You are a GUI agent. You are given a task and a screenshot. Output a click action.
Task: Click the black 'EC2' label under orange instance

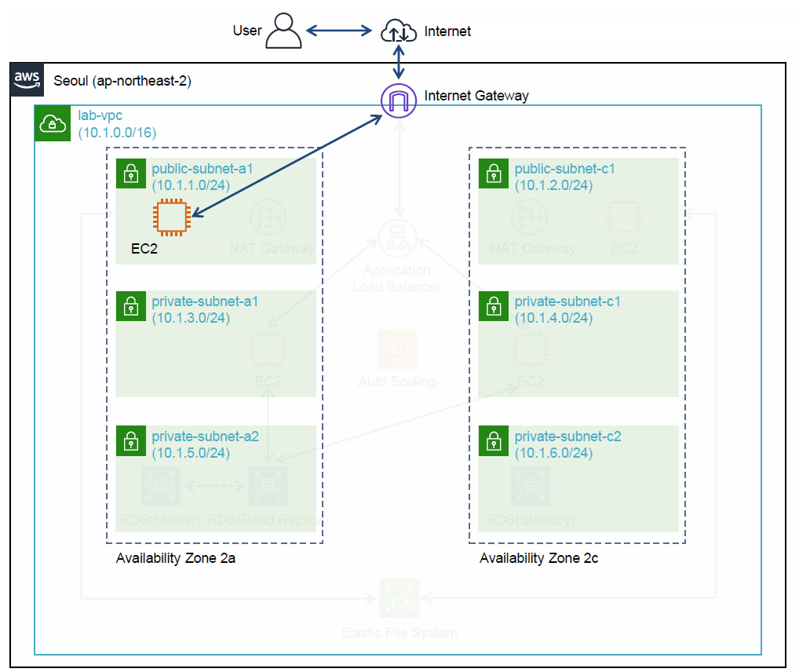click(144, 249)
